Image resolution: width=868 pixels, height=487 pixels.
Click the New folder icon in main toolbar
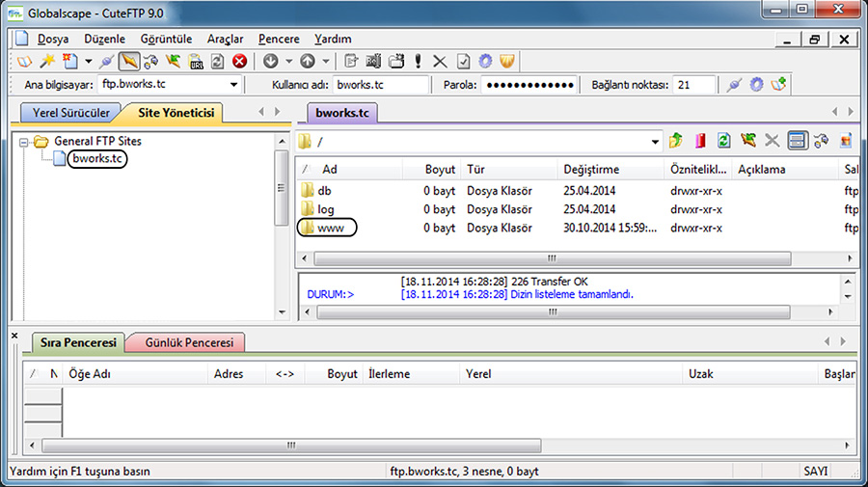pos(396,62)
